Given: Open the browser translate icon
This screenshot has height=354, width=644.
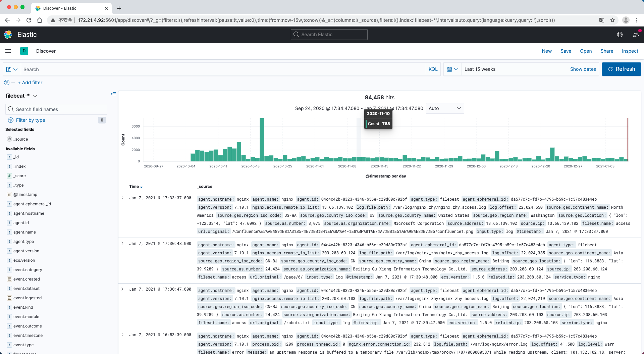Looking at the screenshot, I should (x=602, y=20).
